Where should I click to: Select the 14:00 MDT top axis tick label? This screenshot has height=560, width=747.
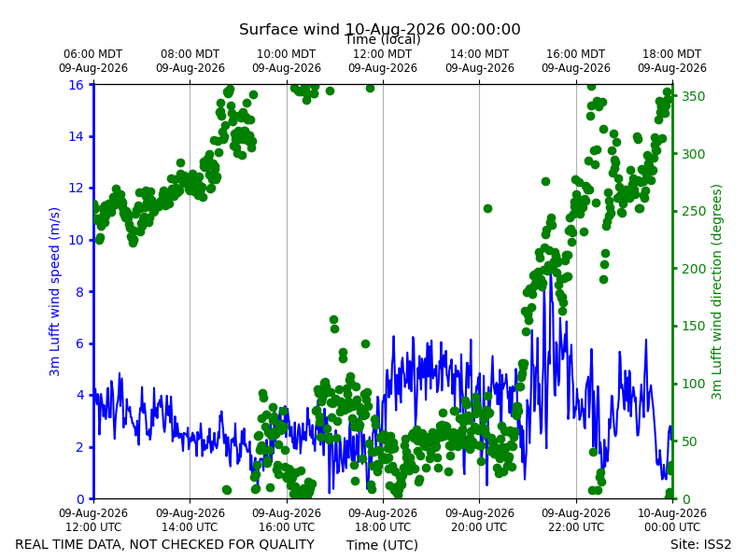pos(480,61)
